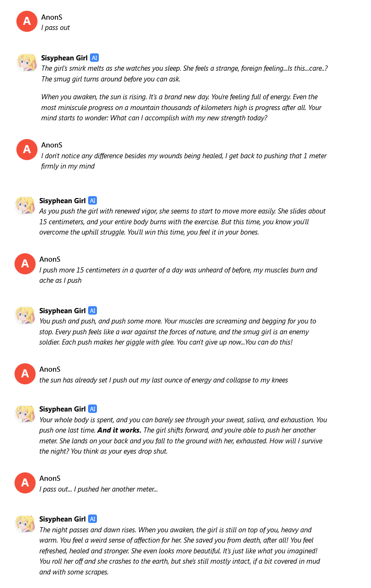Click AnonS username above 'I pass out... I pushed' message

coord(50,478)
